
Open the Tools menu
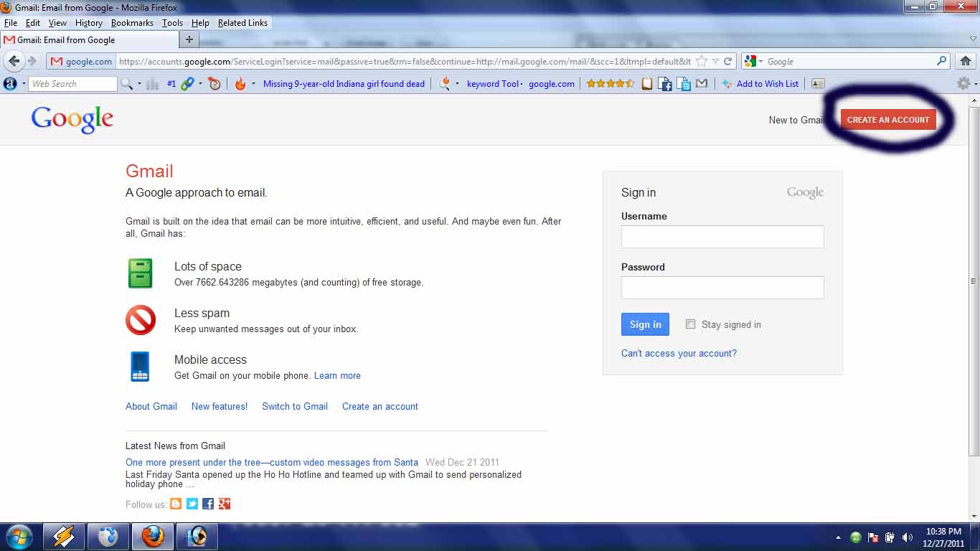coord(172,23)
